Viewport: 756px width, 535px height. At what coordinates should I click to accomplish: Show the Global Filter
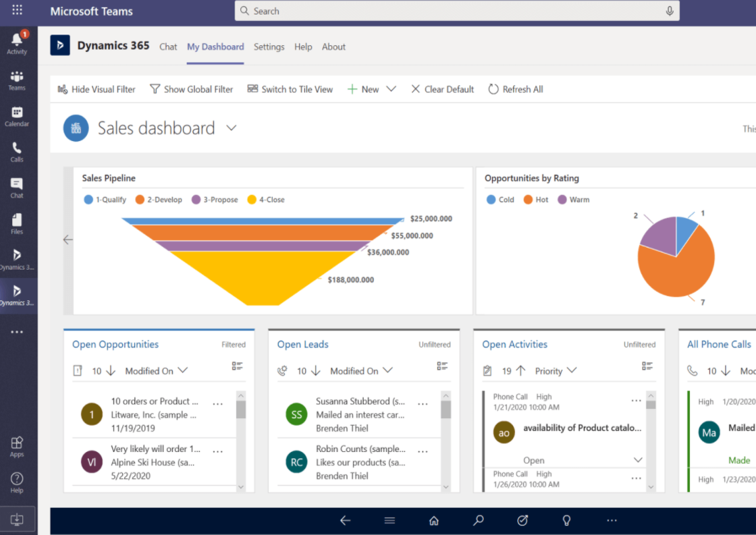coord(192,89)
